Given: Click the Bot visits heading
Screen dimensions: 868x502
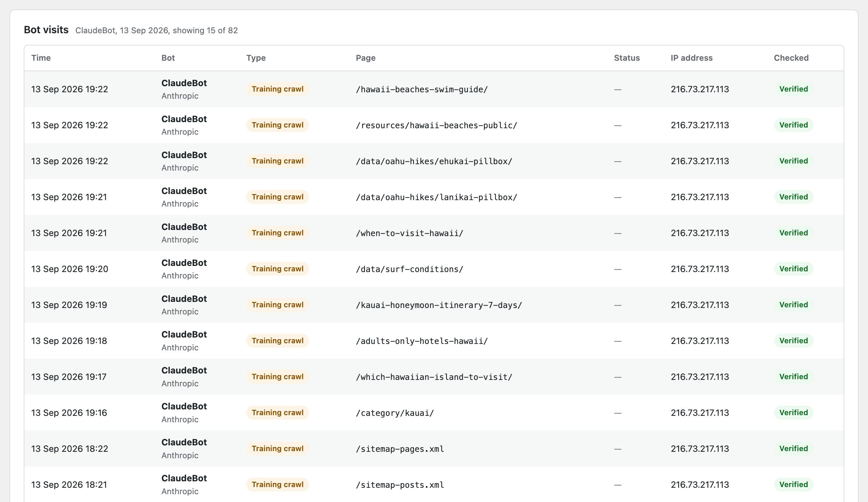Looking at the screenshot, I should pos(46,30).
